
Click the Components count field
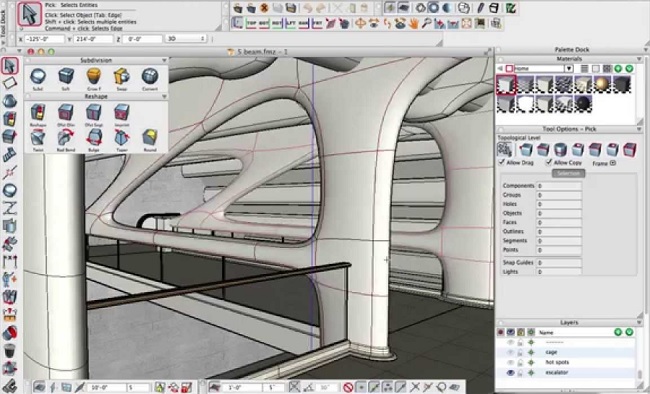(x=559, y=186)
